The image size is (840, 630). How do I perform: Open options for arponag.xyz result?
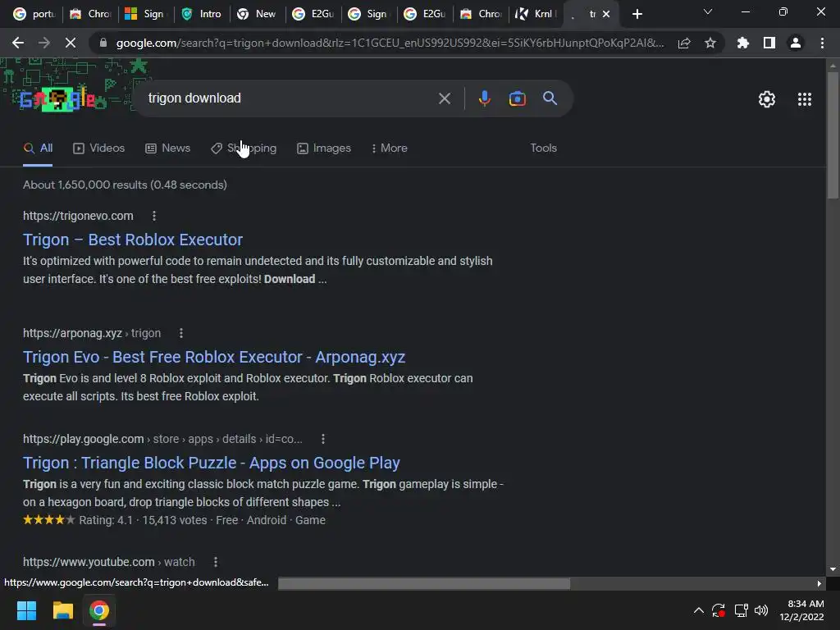pos(181,333)
